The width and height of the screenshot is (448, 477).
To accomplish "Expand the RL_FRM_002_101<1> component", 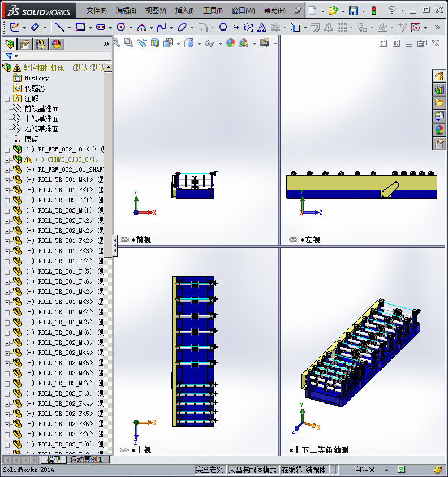I will [7, 150].
